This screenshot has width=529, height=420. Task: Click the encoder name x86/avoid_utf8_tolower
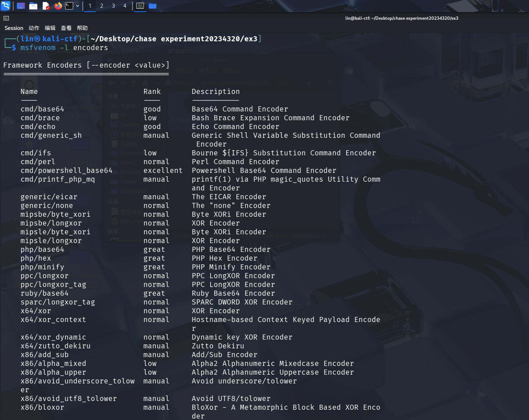pyautogui.click(x=69, y=399)
